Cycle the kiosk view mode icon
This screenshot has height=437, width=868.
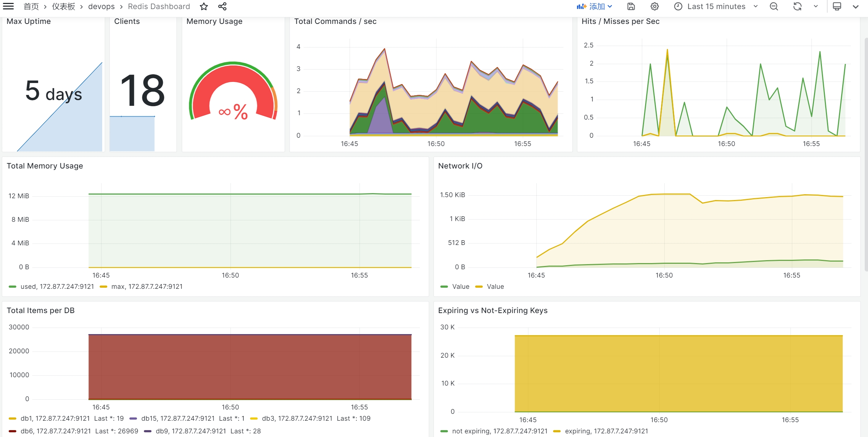(x=837, y=7)
